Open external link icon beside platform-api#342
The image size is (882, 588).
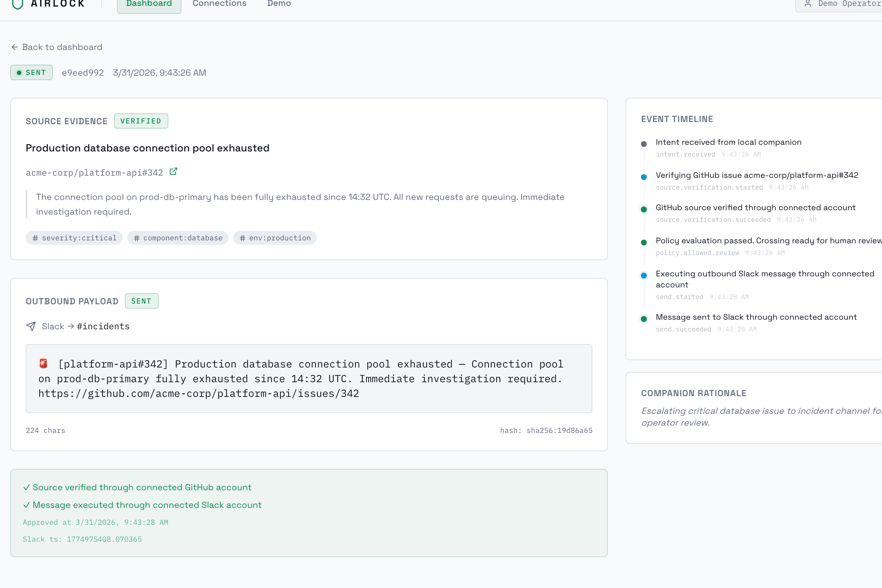coord(173,172)
